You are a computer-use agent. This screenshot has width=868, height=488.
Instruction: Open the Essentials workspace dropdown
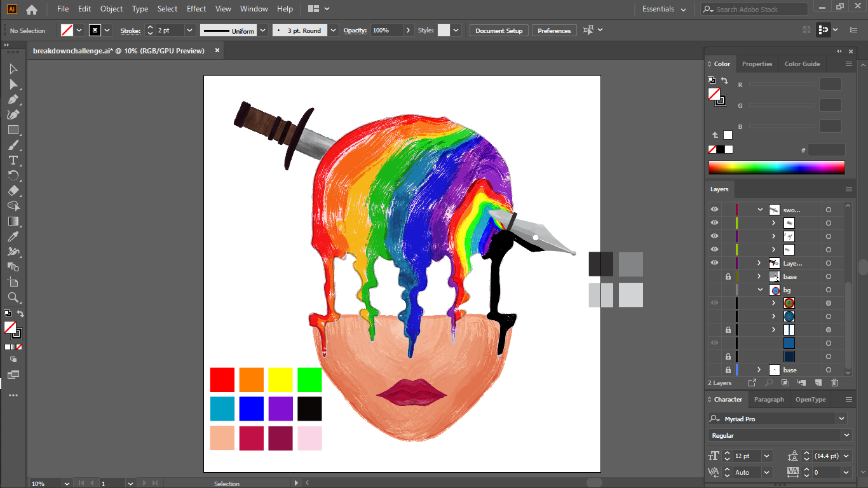tap(664, 9)
